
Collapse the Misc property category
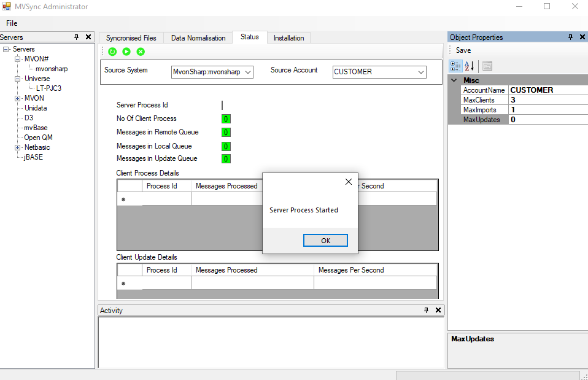coord(454,80)
